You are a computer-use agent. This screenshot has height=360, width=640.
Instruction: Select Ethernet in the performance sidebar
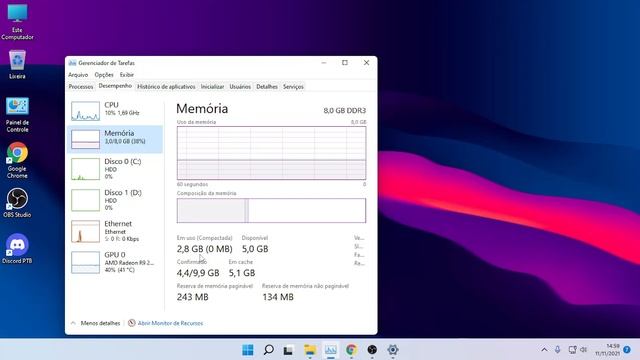click(115, 231)
